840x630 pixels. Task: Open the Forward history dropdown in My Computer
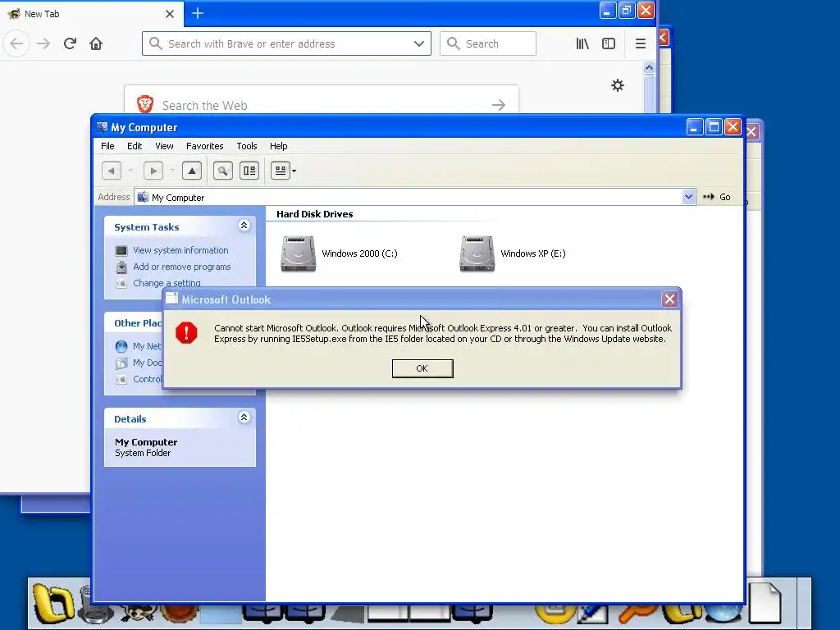click(x=172, y=171)
